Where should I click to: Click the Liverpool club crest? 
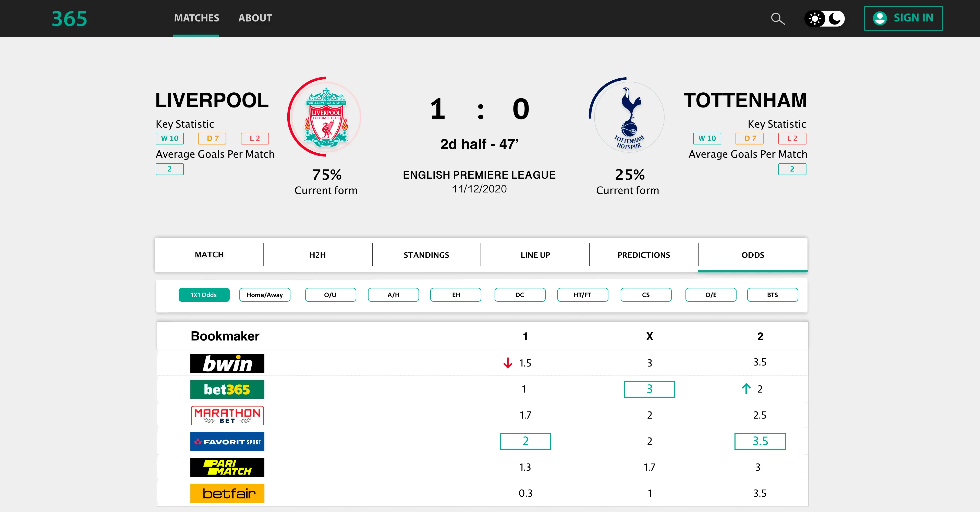(x=326, y=117)
